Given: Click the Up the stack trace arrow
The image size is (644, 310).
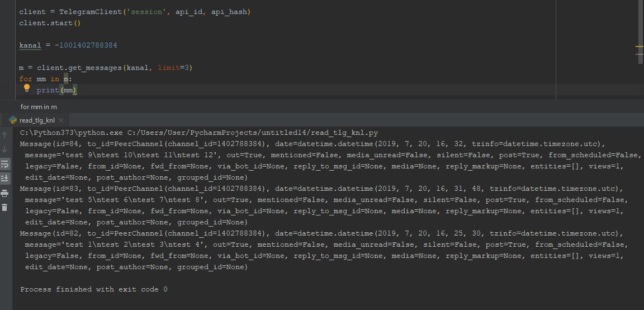Looking at the screenshot, I should 4,134.
